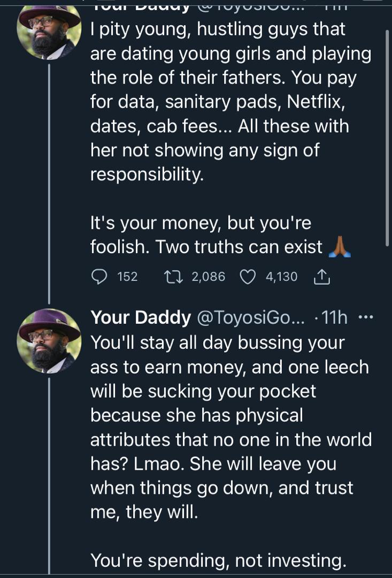This screenshot has width=392, height=578.
Task: Click the 152 reply count
Action: click(127, 276)
